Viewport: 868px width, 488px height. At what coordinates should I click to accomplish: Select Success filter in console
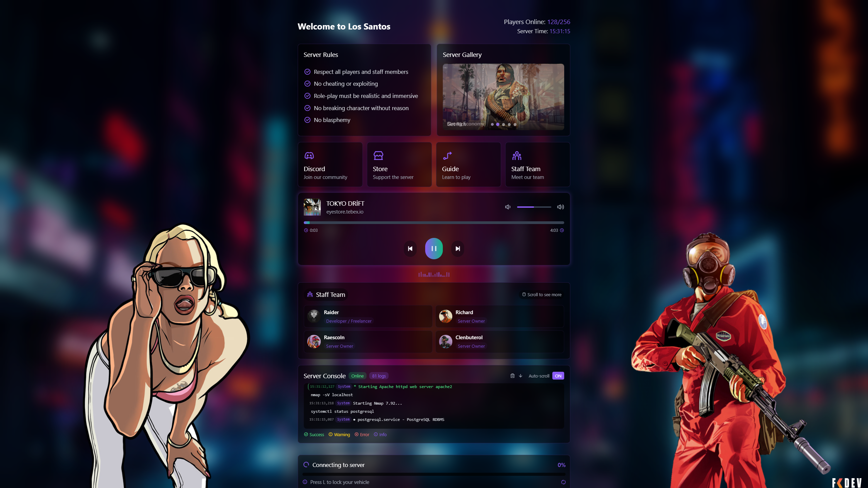[314, 434]
